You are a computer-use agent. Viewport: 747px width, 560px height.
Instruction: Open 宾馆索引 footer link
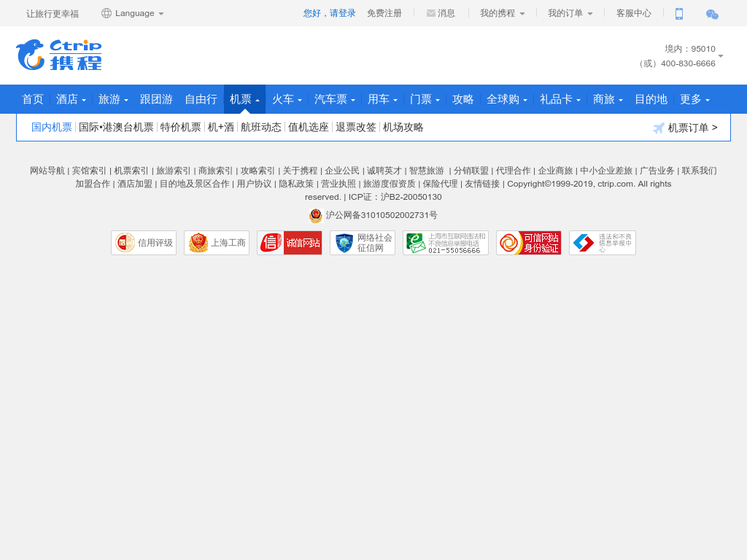89,171
